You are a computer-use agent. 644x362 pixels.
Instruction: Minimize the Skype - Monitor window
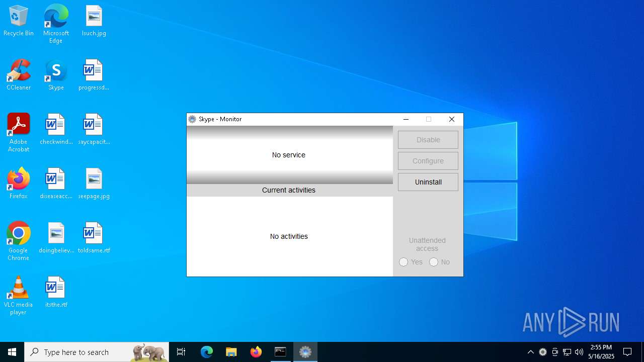[x=406, y=119]
